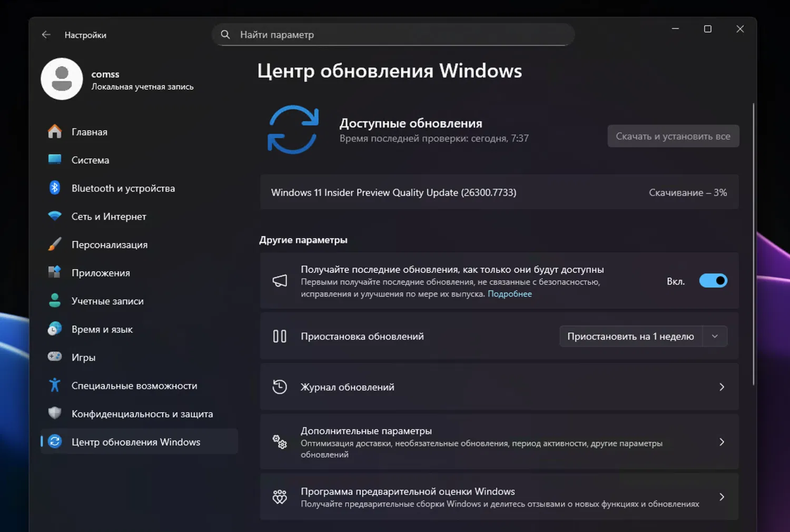
Task: Expand the Журнал обновлений section
Action: pos(722,387)
